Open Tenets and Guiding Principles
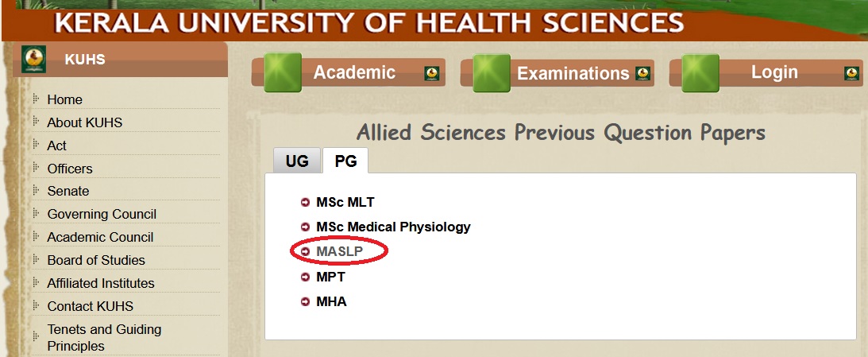The image size is (868, 357). click(104, 337)
